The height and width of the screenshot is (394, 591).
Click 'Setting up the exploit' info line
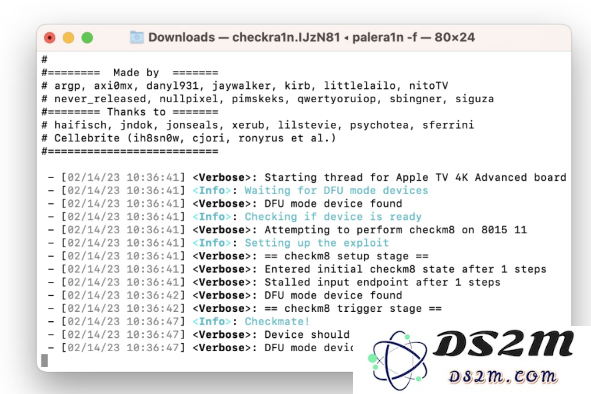coord(218,243)
